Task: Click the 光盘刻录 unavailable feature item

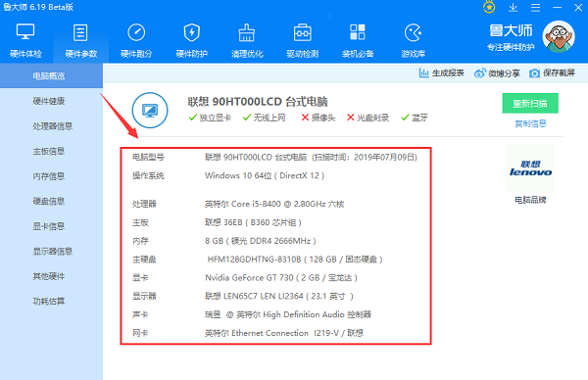Action: [367, 118]
